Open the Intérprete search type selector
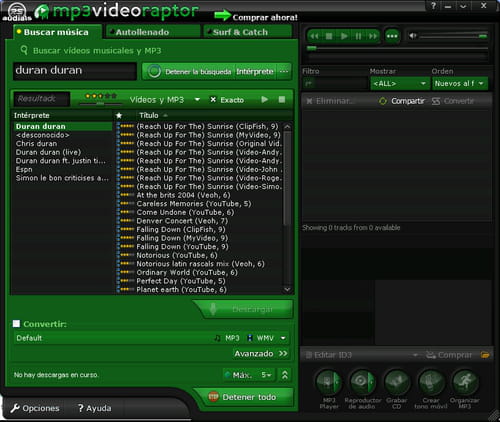Image resolution: width=500 pixels, height=422 pixels. point(255,71)
